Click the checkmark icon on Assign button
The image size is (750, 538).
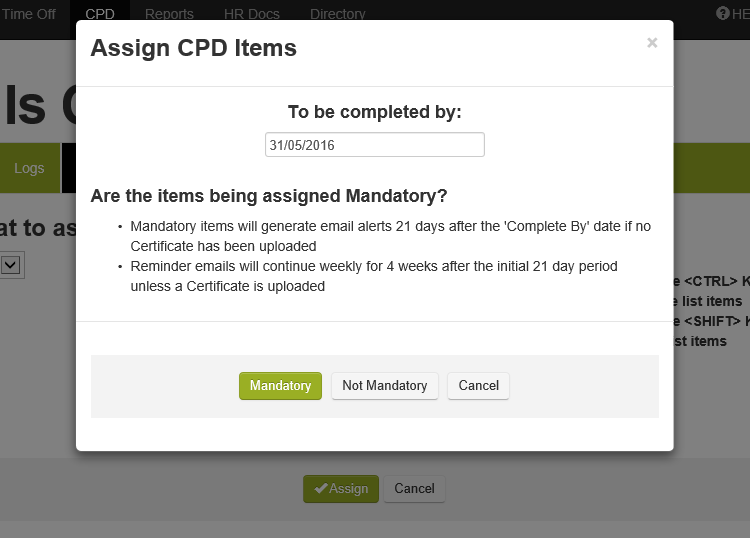[x=320, y=489]
